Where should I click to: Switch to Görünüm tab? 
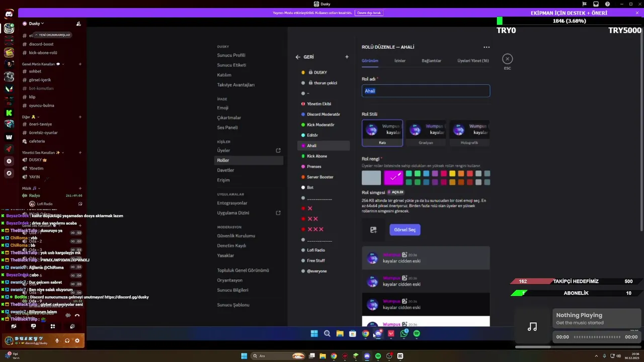pos(370,61)
